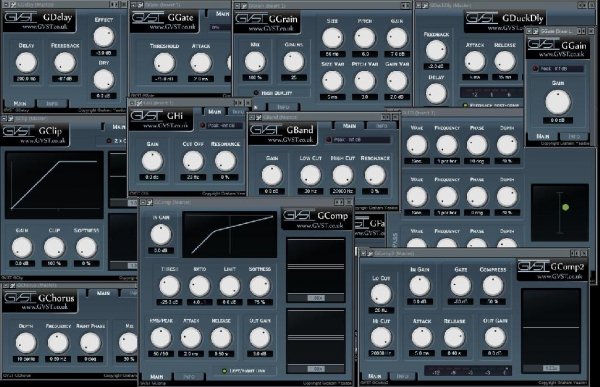Click the Right Phase knob in GChorus

[x=90, y=343]
